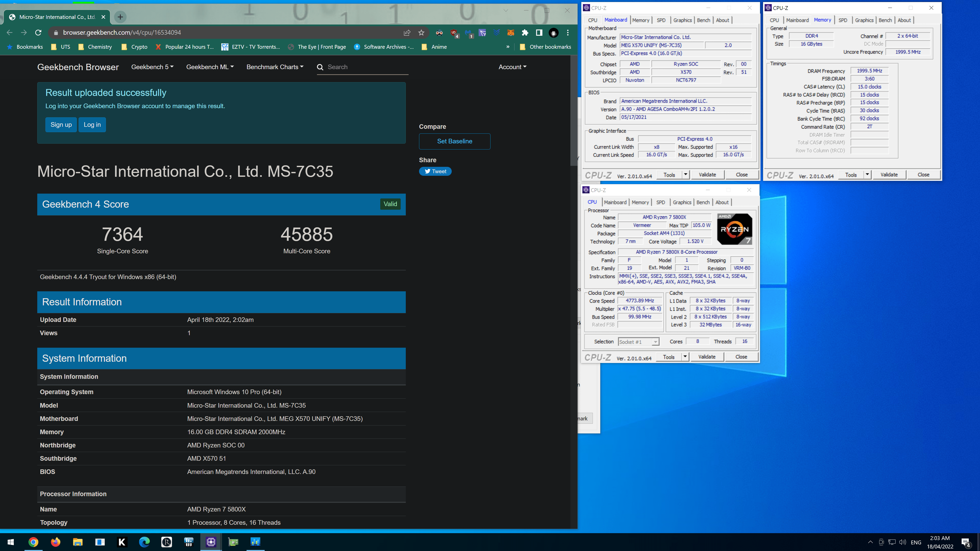
Task: Click the Set Baseline button
Action: pyautogui.click(x=455, y=141)
